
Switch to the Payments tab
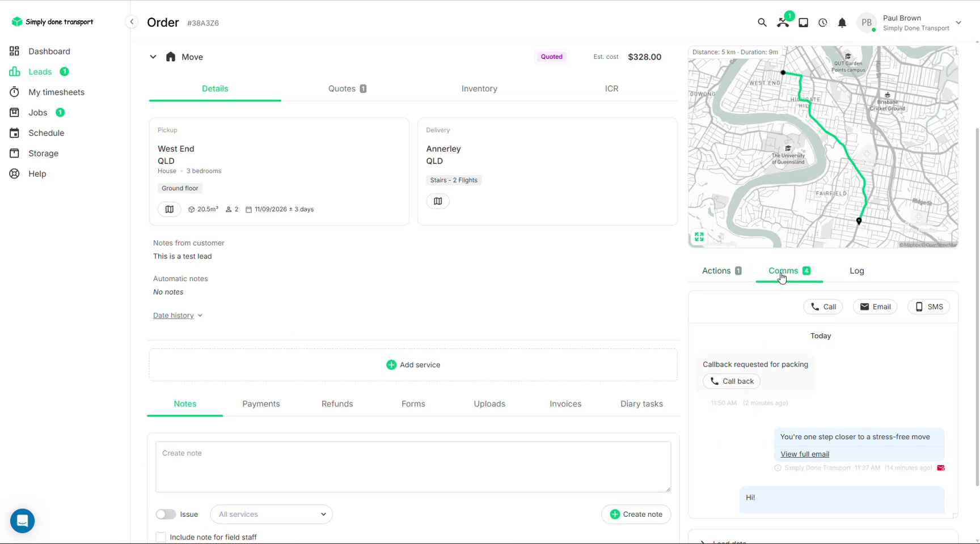click(261, 403)
